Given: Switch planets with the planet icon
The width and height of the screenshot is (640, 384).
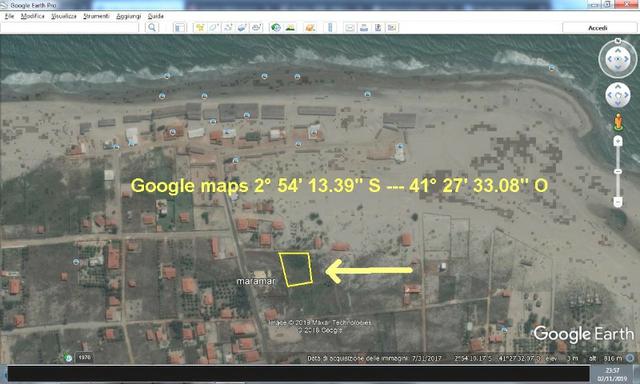Looking at the screenshot, I should coord(310,27).
